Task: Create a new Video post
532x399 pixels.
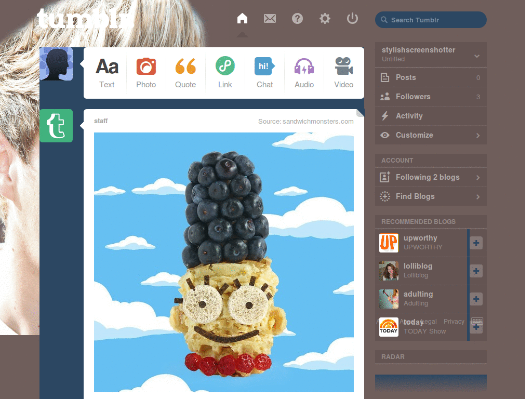Action: 344,73
